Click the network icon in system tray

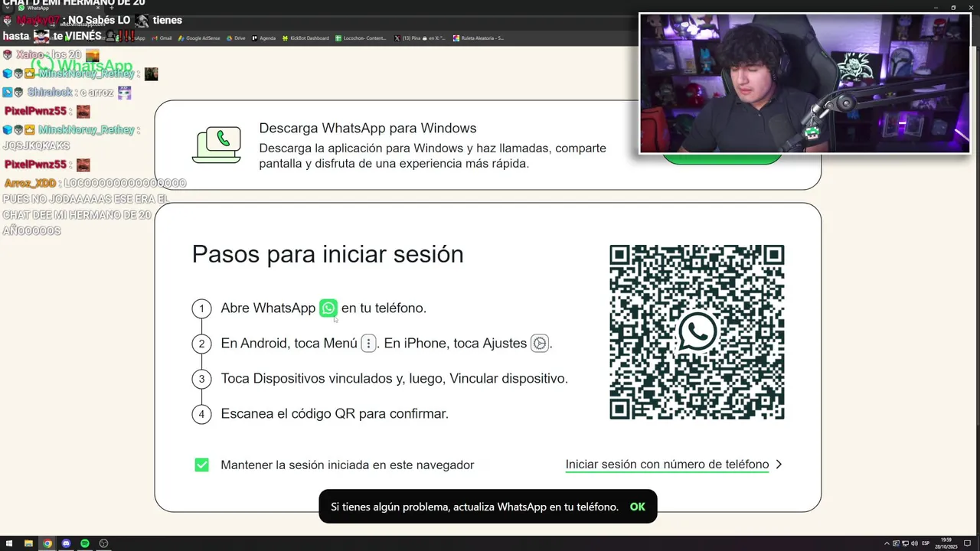point(904,543)
